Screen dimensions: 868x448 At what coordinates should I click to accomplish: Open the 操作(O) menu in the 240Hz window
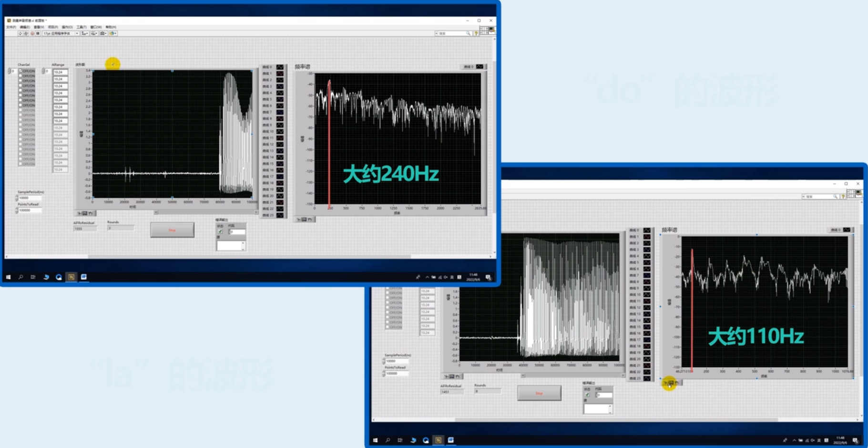67,27
